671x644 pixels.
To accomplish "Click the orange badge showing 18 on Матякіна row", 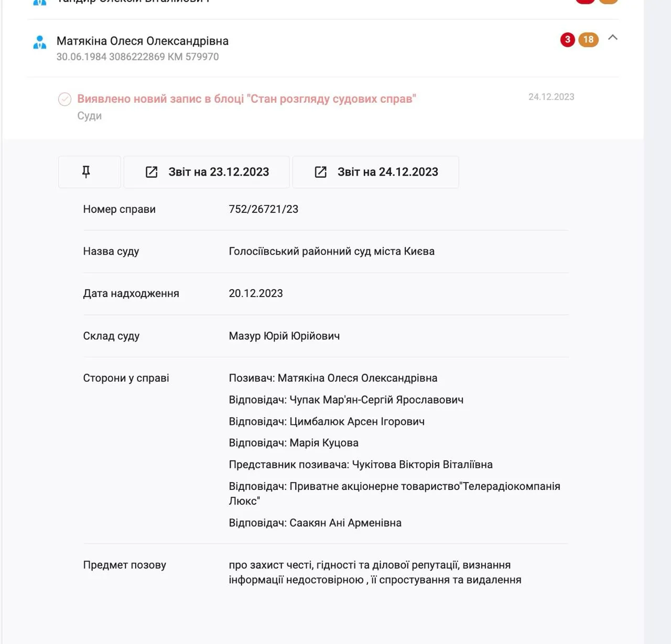I will coord(589,39).
